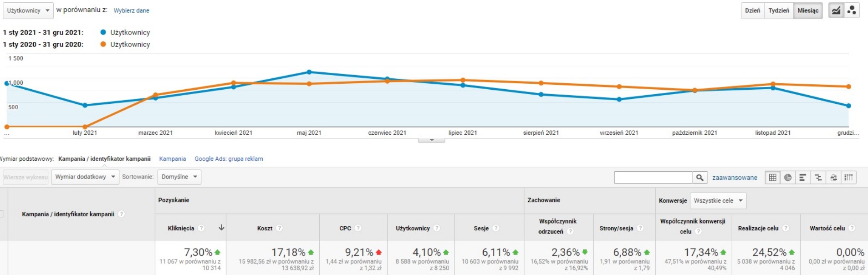Click the Wybierz dane link
The image size is (868, 275).
pos(131,10)
